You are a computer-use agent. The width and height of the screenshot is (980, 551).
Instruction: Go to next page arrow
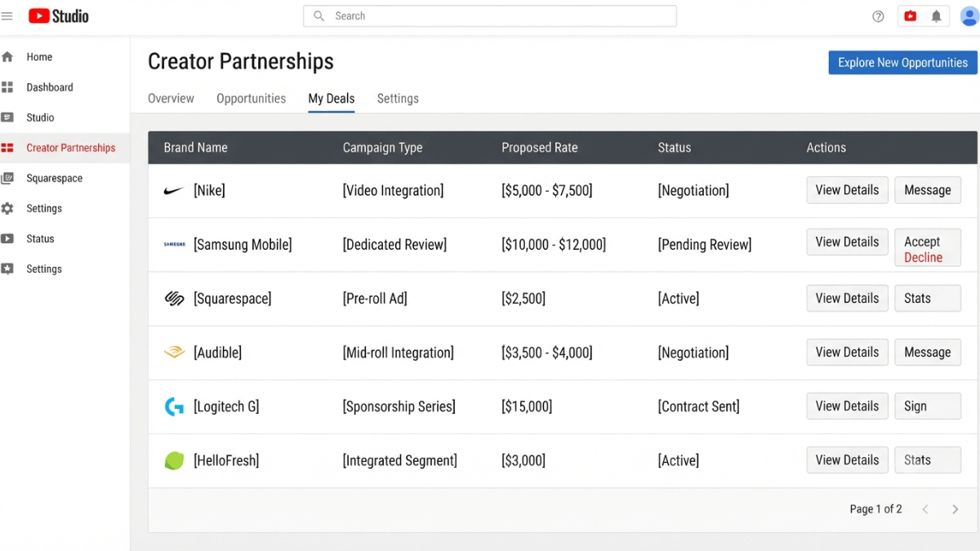point(955,509)
